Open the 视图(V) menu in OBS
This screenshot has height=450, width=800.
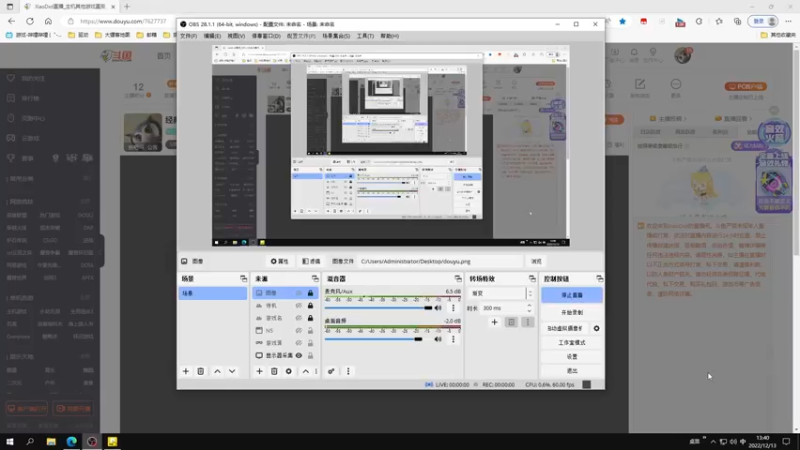(236, 36)
